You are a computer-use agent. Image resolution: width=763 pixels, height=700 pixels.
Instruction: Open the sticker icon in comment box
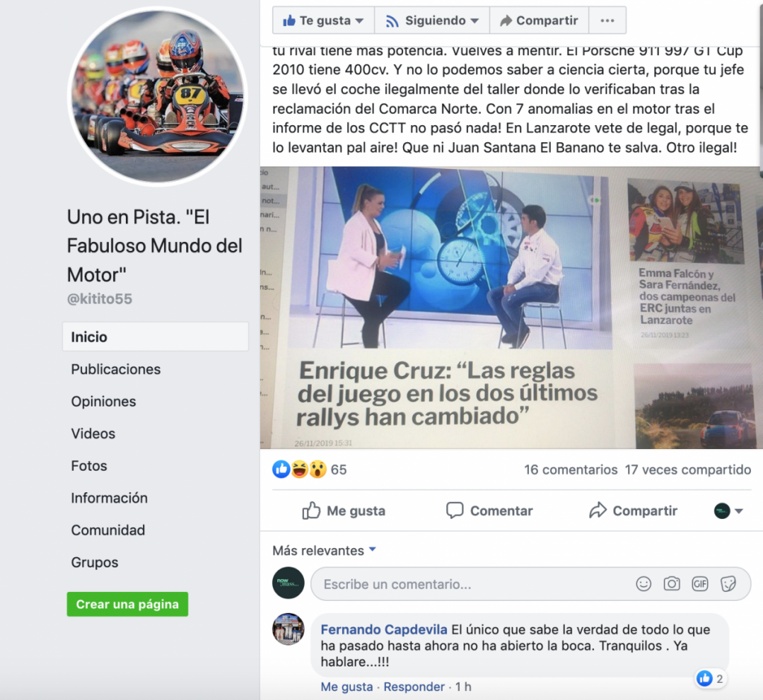[728, 584]
